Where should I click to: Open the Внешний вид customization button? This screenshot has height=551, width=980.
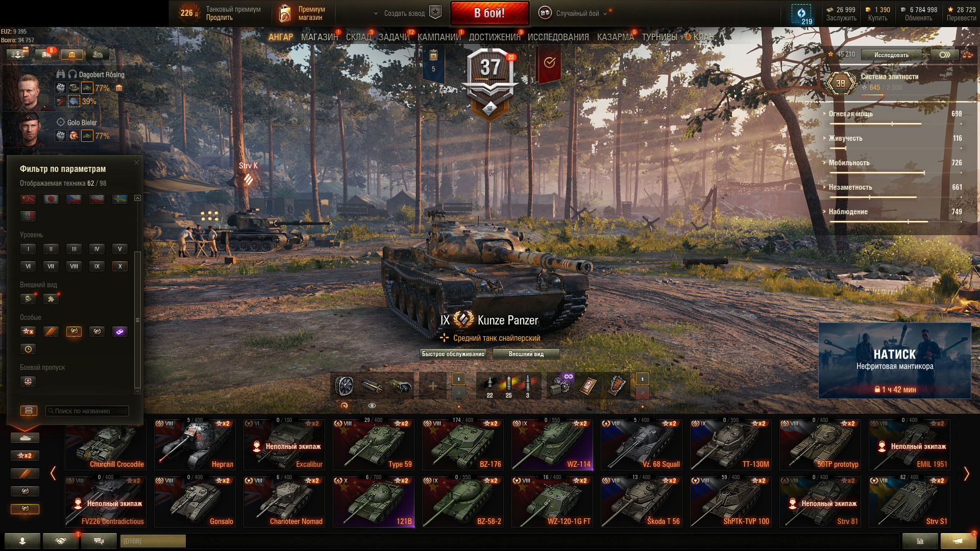coord(526,354)
